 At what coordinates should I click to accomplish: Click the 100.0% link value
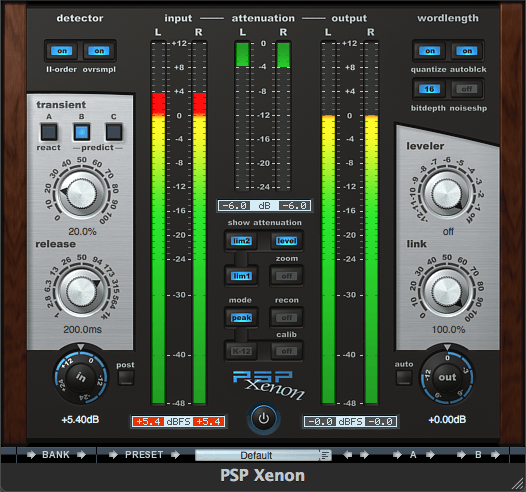448,329
